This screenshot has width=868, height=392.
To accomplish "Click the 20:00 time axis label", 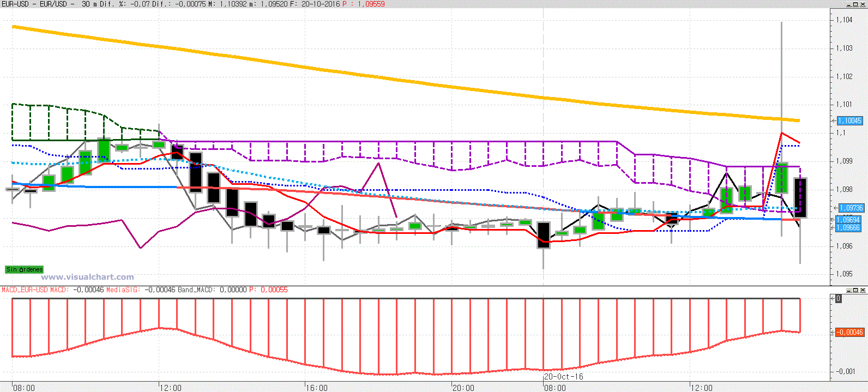I will (x=463, y=388).
